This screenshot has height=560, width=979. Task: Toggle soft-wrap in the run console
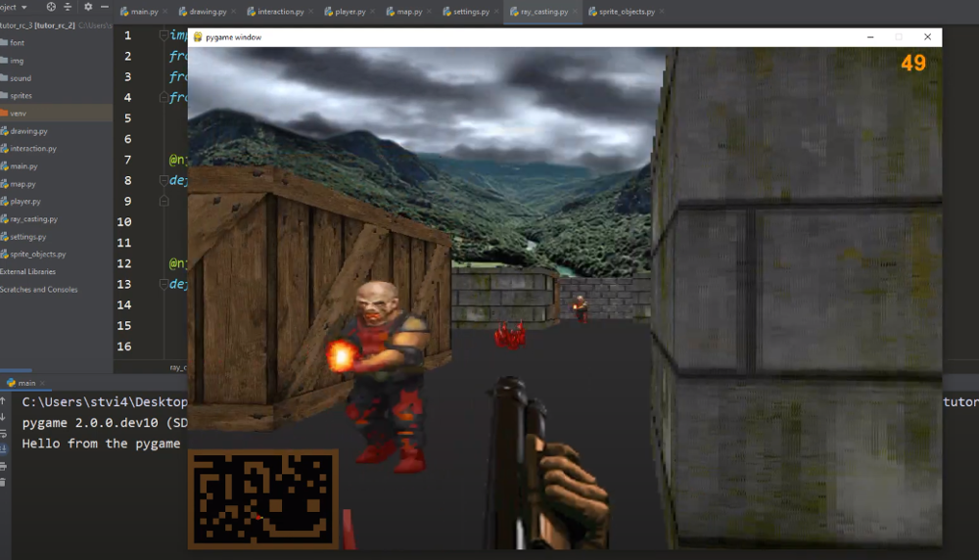(4, 434)
